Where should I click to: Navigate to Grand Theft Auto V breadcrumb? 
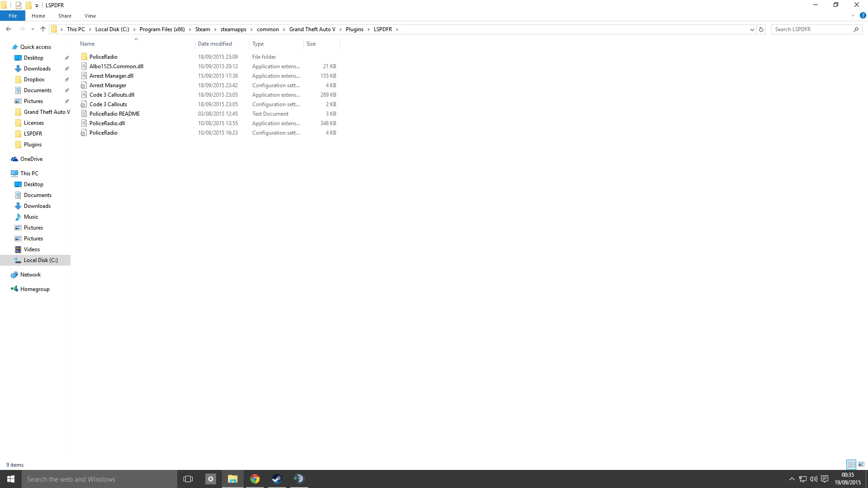(312, 29)
